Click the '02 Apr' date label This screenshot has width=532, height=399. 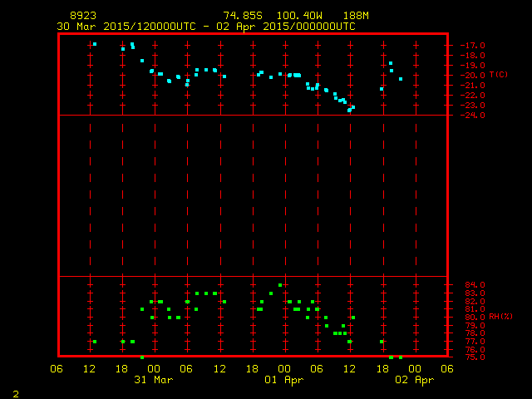point(415,380)
